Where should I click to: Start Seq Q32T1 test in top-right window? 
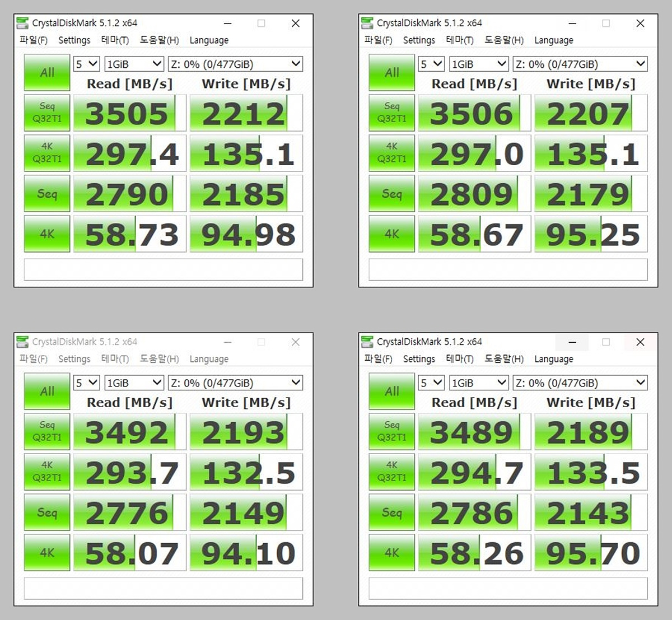click(392, 113)
